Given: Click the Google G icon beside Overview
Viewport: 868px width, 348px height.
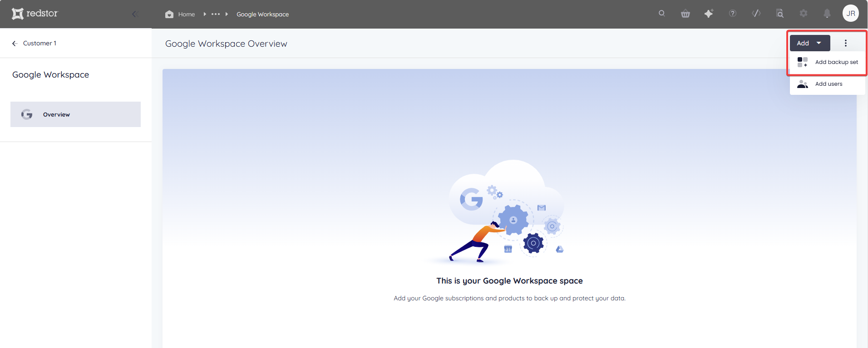Looking at the screenshot, I should [x=27, y=114].
